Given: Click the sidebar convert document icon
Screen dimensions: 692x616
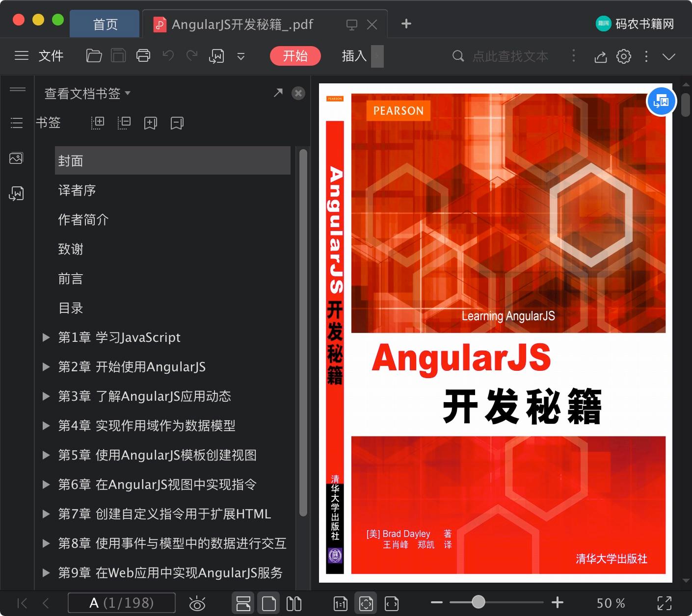Looking at the screenshot, I should 16,193.
